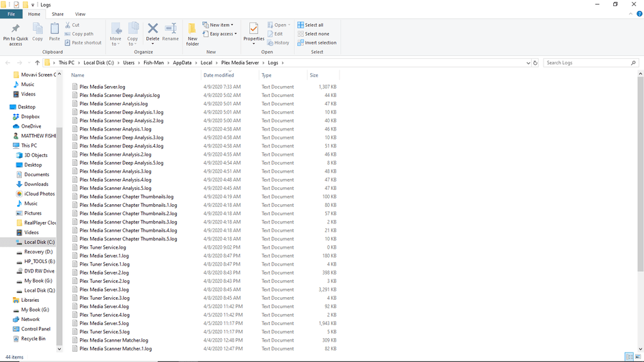Click Copy path in ribbon
Screen dimensions: 644x362
pyautogui.click(x=79, y=34)
